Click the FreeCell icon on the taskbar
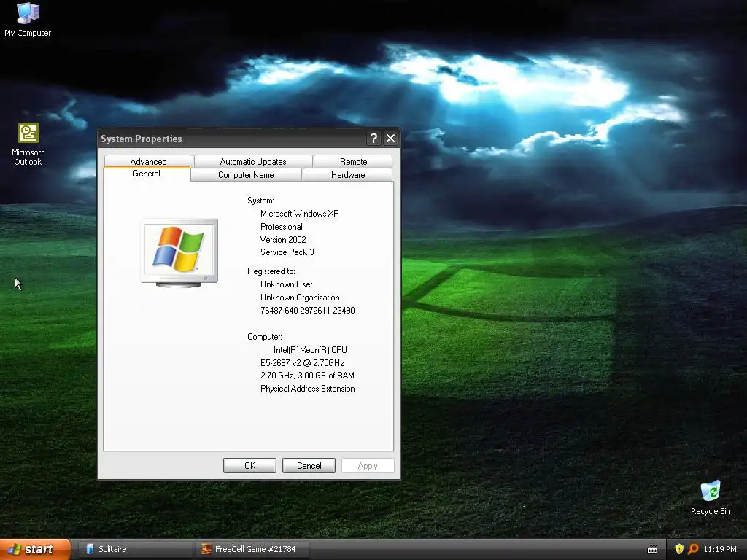 (x=206, y=549)
